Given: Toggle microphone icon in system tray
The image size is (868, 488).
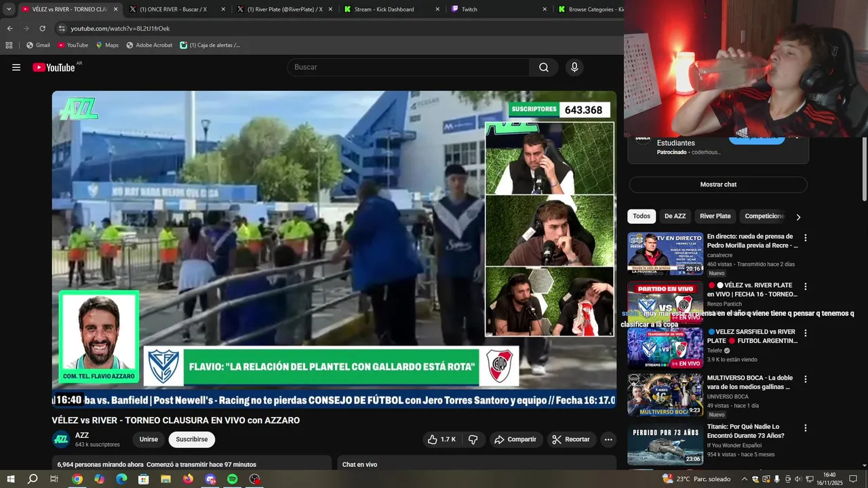Looking at the screenshot, I should [776, 479].
